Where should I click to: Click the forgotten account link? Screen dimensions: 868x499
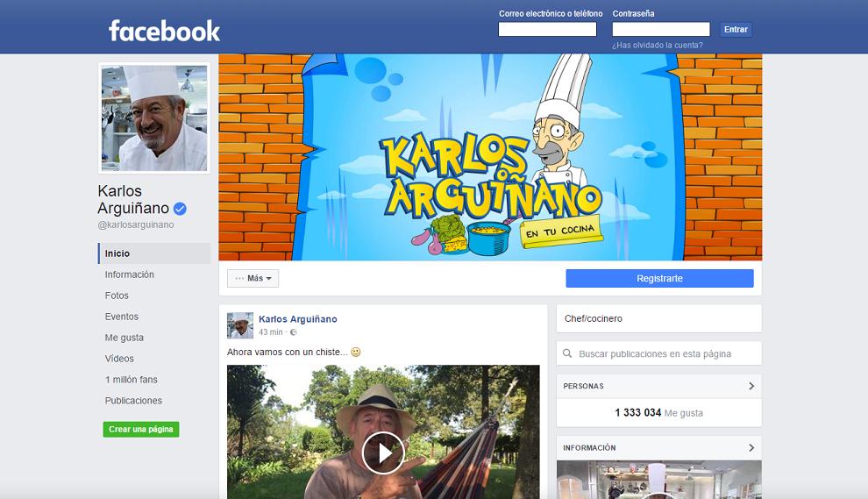click(658, 45)
